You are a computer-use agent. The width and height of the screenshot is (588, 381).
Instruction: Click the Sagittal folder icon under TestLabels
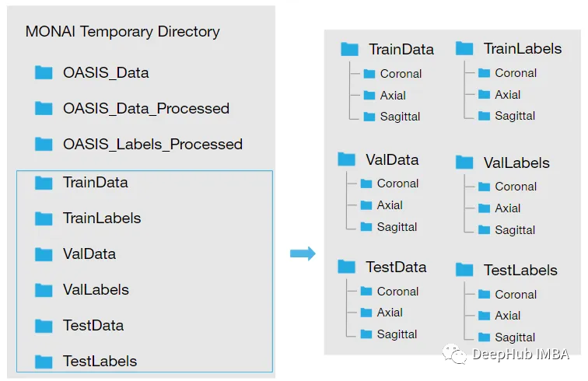tap(485, 337)
